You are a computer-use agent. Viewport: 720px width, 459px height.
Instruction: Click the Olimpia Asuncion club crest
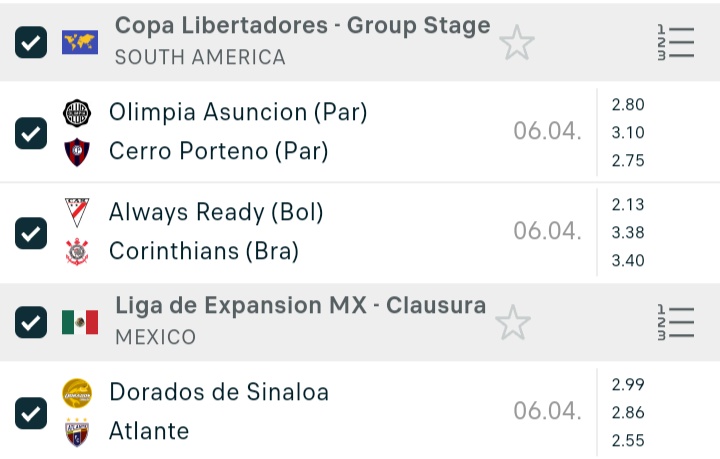coord(77,113)
